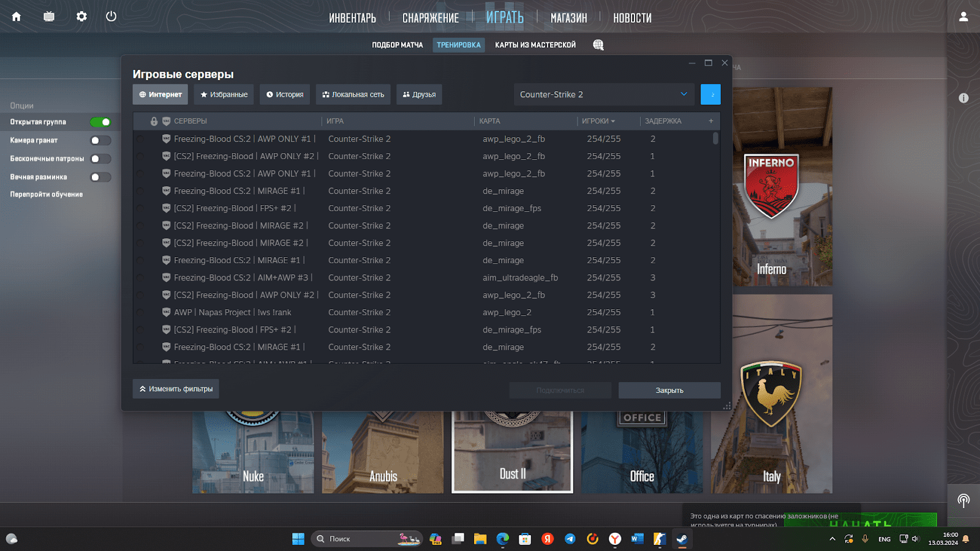Open Windows Start menu
The height and width of the screenshot is (551, 980).
click(298, 539)
